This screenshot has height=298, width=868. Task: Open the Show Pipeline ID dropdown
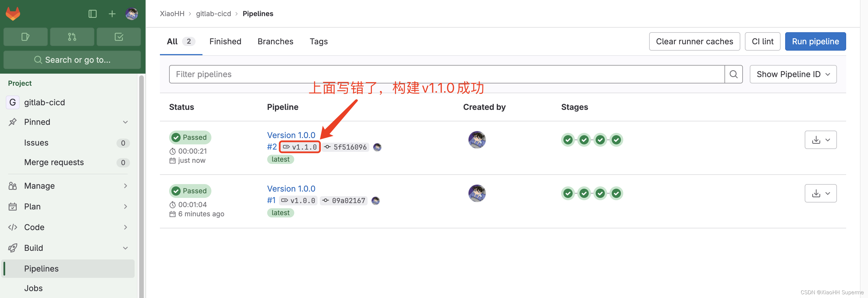[x=793, y=74]
